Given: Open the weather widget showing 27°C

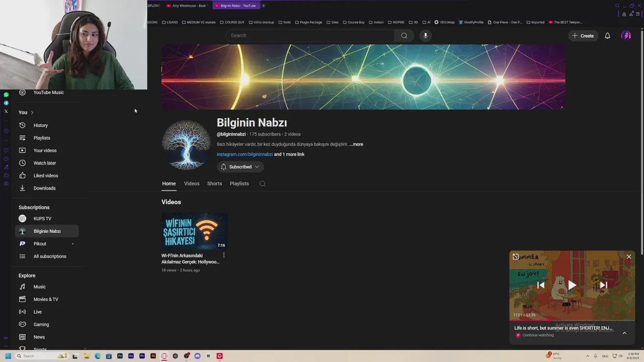Looking at the screenshot, I should (554, 355).
